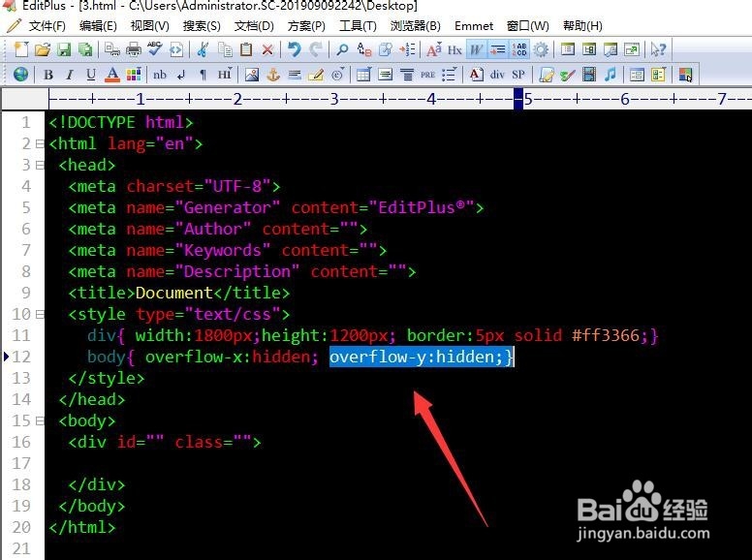Open 编辑(E) menu
Viewport: 752px width, 560px height.
pyautogui.click(x=98, y=25)
